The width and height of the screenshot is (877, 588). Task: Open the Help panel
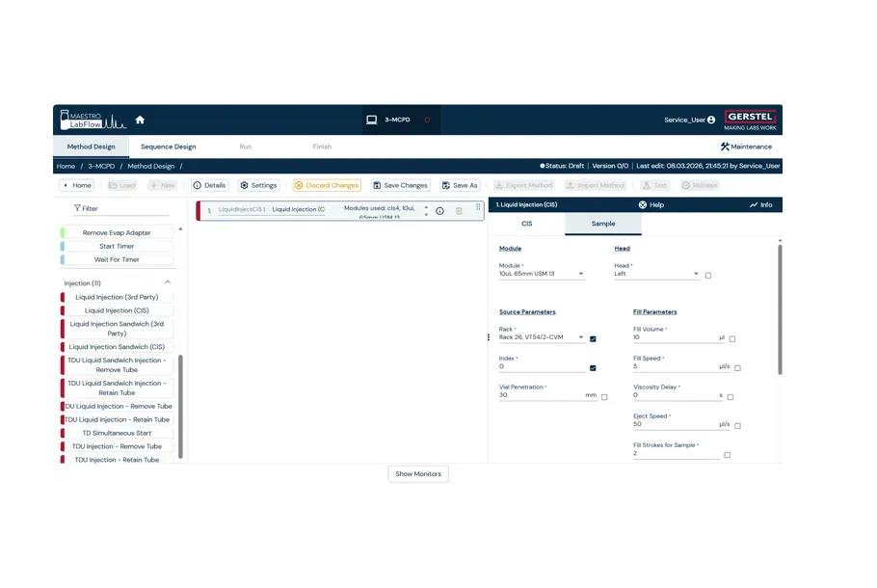tap(651, 204)
